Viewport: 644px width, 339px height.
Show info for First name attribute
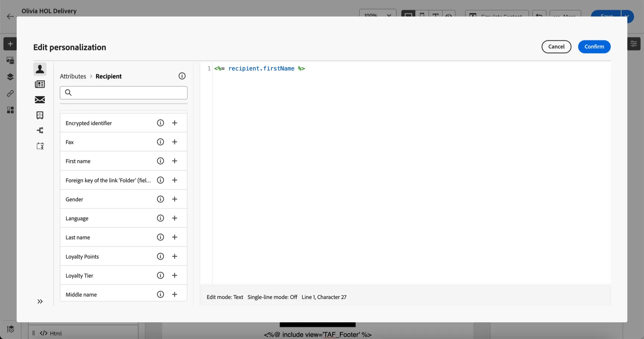pos(160,161)
